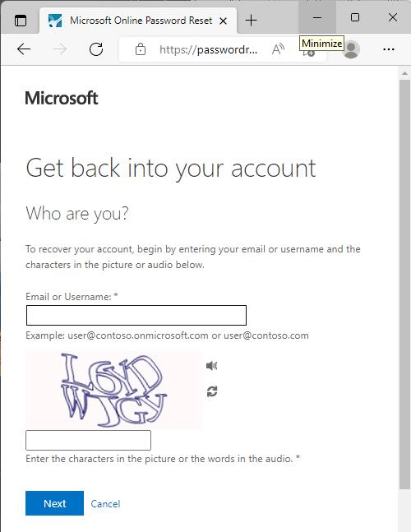Select the Microsoft Online Password Reset tab
Viewport: 411px width, 532px height.
137,21
